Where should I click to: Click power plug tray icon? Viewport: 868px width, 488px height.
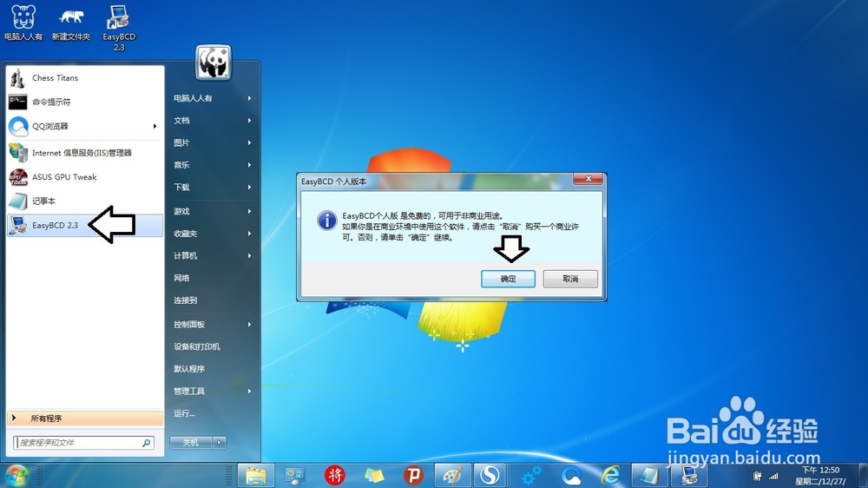coord(757,476)
